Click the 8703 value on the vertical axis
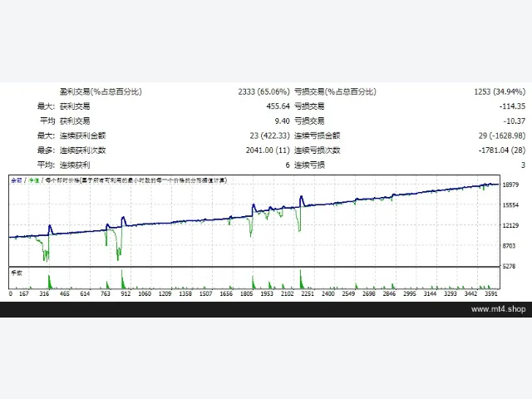 (509, 246)
